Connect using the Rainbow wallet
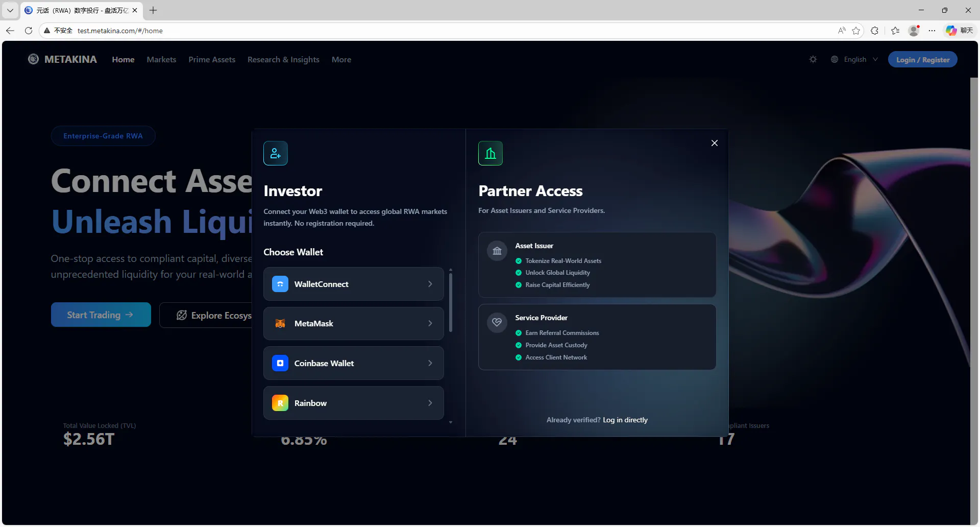This screenshot has width=980, height=527. [x=354, y=403]
